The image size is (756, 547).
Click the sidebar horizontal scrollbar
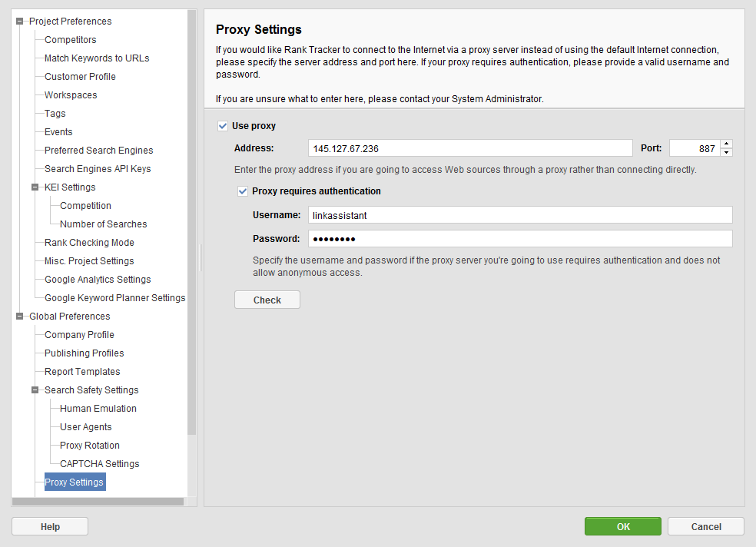click(98, 502)
